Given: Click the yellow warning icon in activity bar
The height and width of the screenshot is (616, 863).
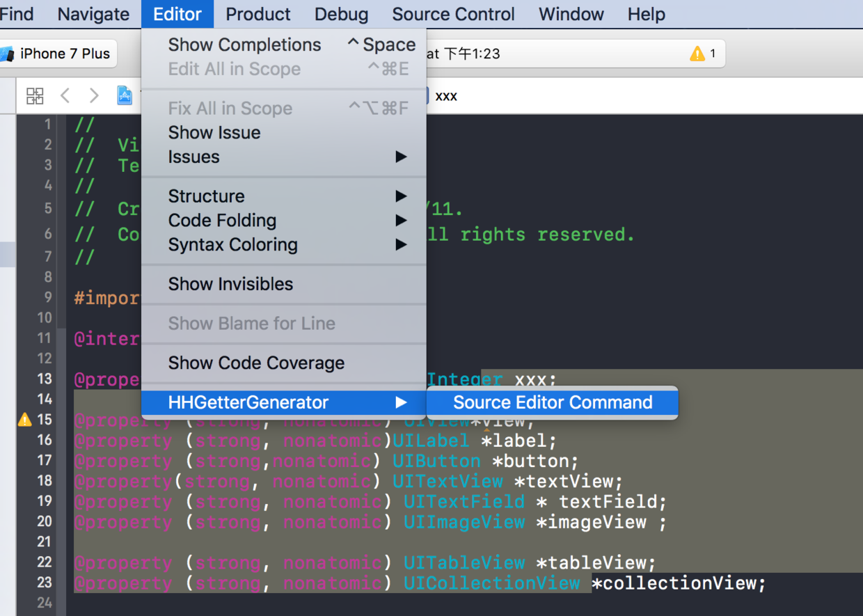Looking at the screenshot, I should (x=697, y=54).
